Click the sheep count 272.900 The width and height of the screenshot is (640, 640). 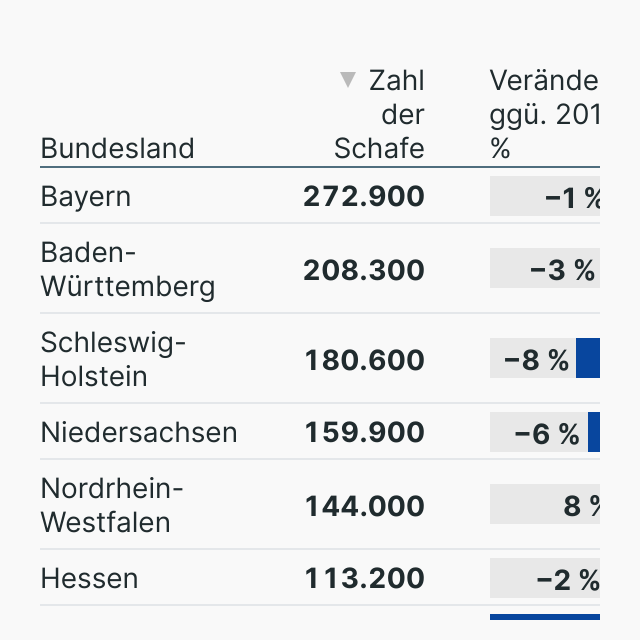coord(364,197)
